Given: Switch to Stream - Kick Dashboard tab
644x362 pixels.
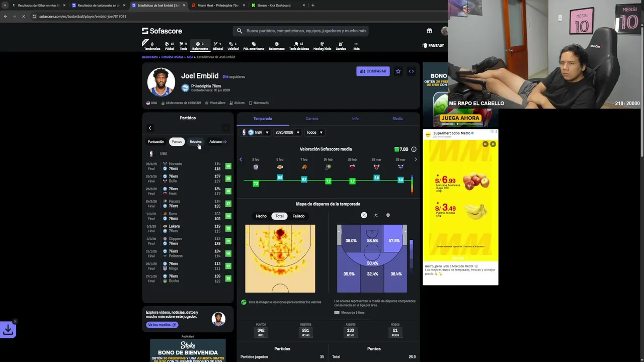Looking at the screenshot, I should click(x=278, y=6).
